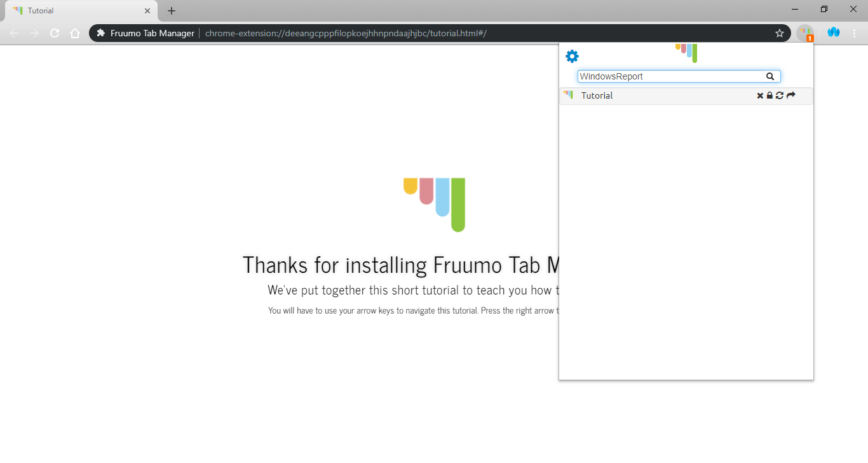The height and width of the screenshot is (463, 868).
Task: Close the Tutorial browser tab
Action: [147, 11]
